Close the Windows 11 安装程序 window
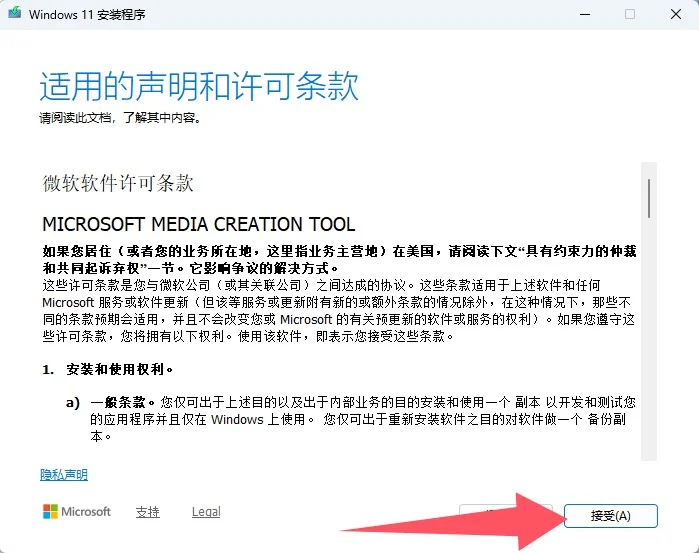Viewport: 699px width, 553px height. (676, 14)
